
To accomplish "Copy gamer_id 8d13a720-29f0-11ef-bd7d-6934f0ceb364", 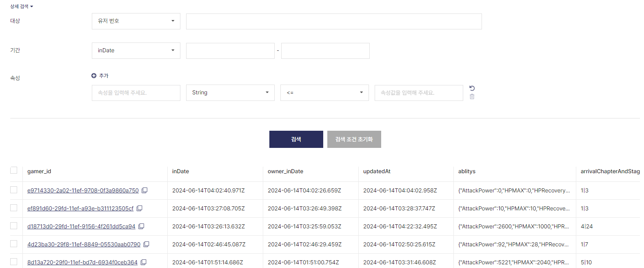I will [x=143, y=262].
